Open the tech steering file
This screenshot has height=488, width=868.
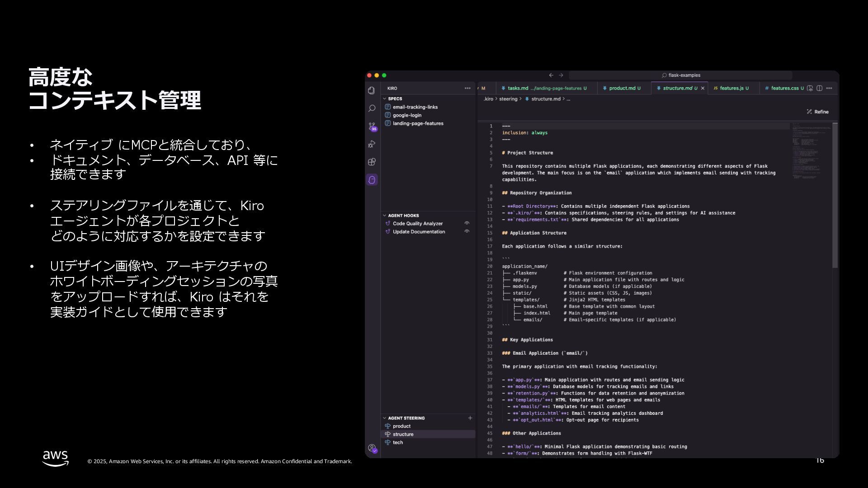[x=428, y=442]
